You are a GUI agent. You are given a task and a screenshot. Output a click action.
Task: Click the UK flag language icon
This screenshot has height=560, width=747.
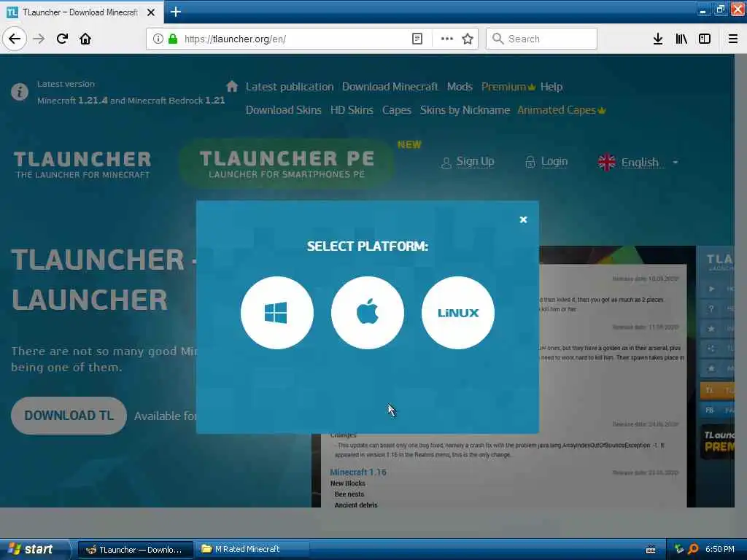pyautogui.click(x=606, y=163)
